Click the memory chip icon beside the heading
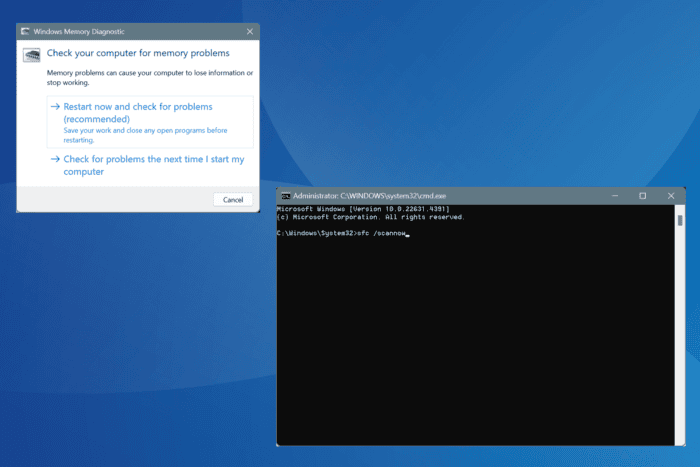Image resolution: width=700 pixels, height=467 pixels. [x=33, y=55]
